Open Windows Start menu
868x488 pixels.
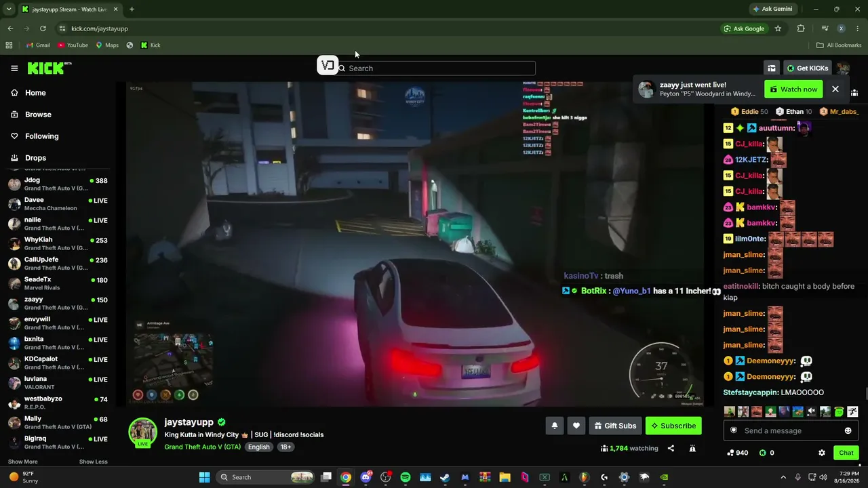(x=204, y=477)
